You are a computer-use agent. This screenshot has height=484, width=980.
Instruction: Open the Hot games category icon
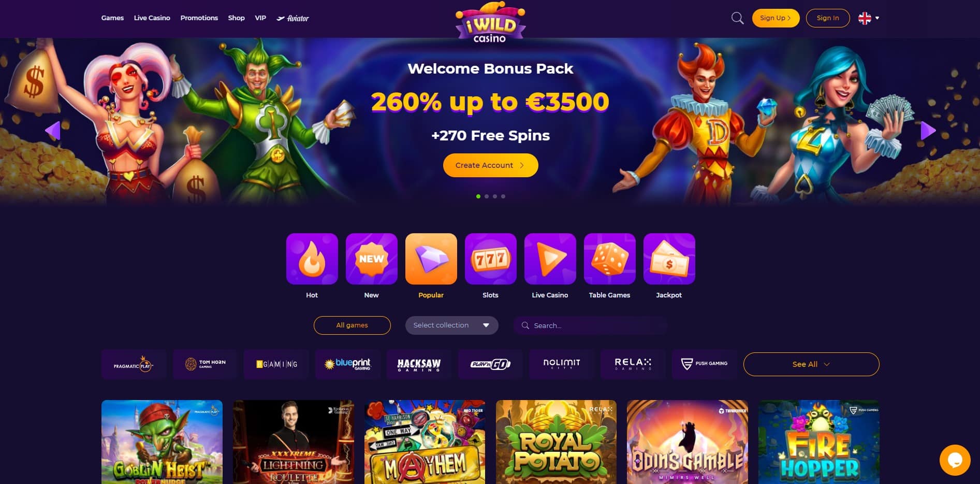[x=312, y=259]
